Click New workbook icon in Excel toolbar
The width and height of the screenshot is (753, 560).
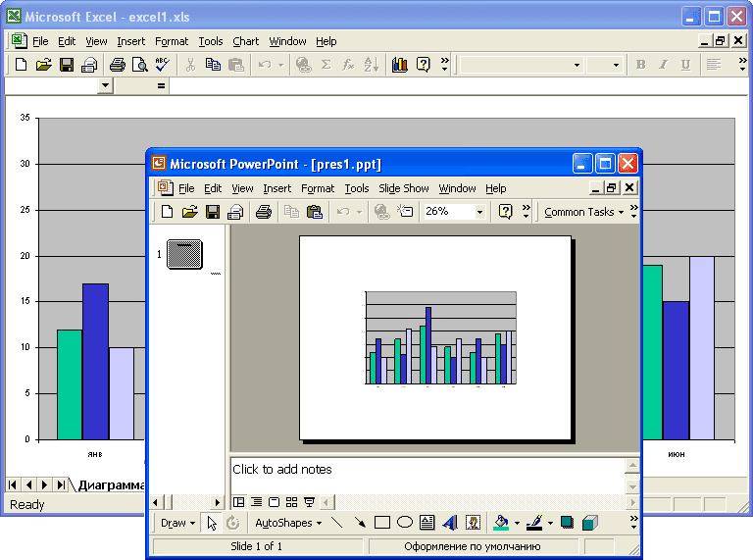[21, 65]
